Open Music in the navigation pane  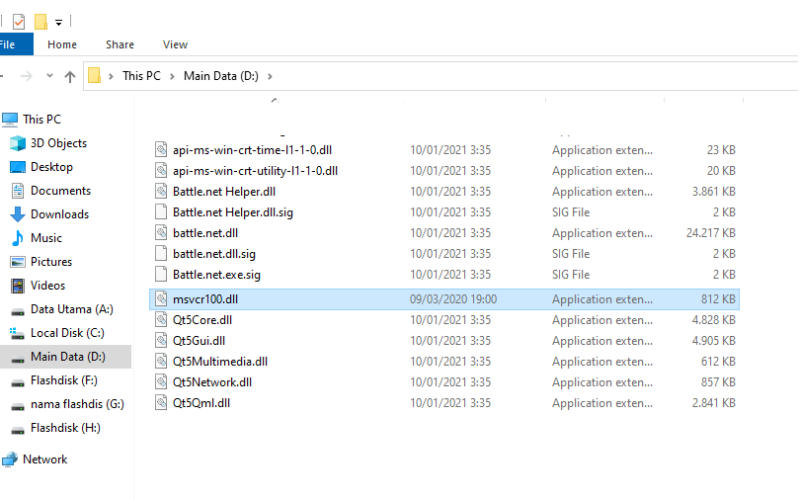point(46,238)
